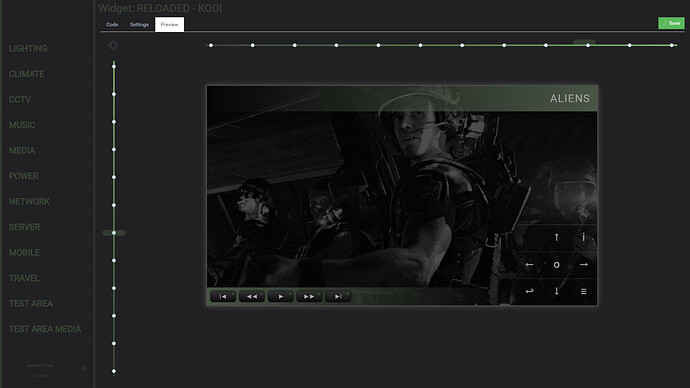This screenshot has width=690, height=388.
Task: Click the center OK circle icon
Action: [x=557, y=265]
